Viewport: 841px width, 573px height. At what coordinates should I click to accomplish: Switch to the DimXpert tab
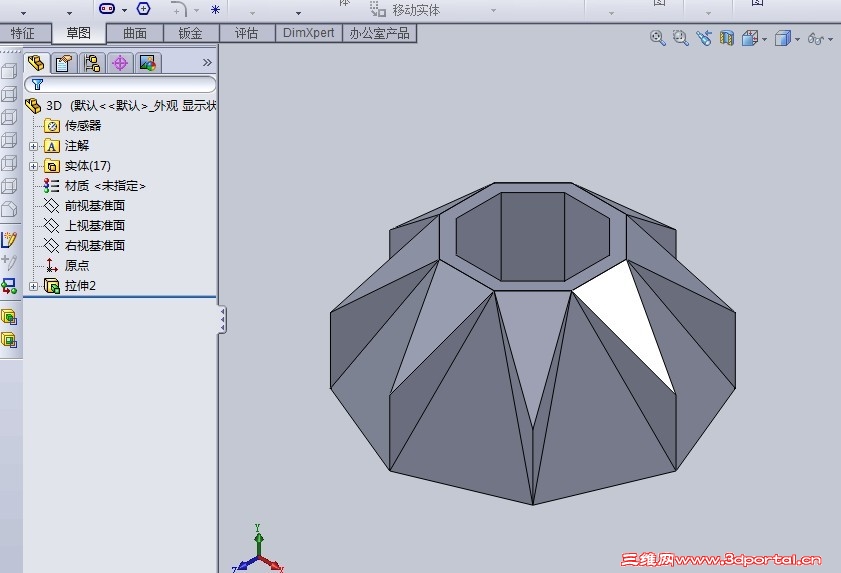[x=308, y=33]
